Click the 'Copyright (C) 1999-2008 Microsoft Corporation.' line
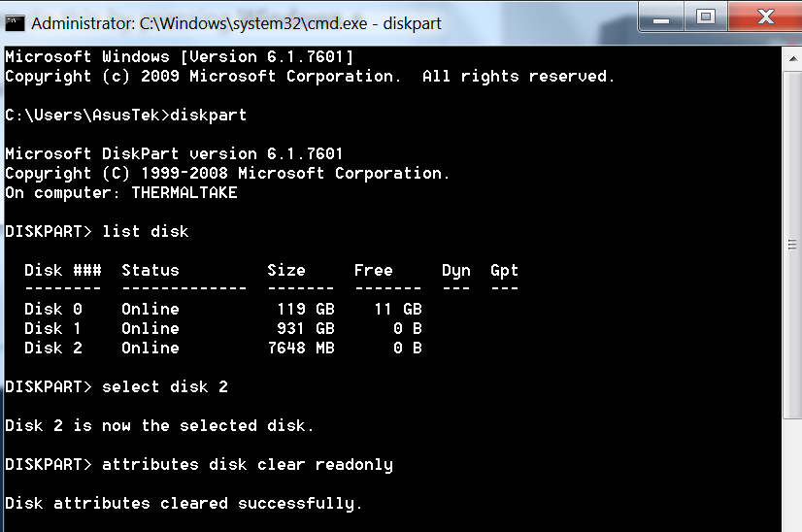The width and height of the screenshot is (802, 532). pos(227,174)
